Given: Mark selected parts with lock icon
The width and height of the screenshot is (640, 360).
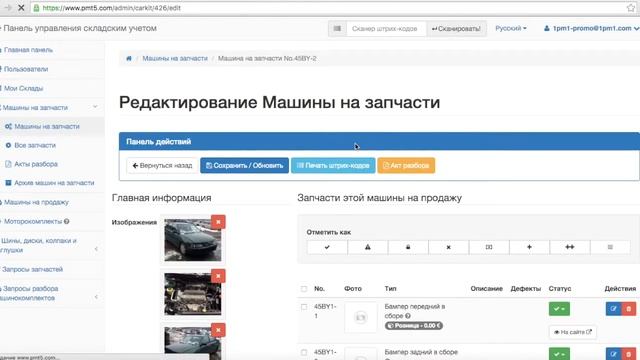Looking at the screenshot, I should point(408,247).
